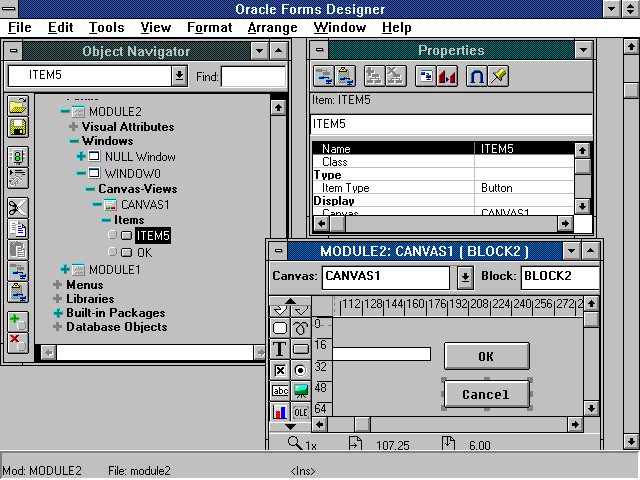Image resolution: width=640 pixels, height=480 pixels.
Task: Open the Canvas name dropdown
Action: click(x=466, y=276)
